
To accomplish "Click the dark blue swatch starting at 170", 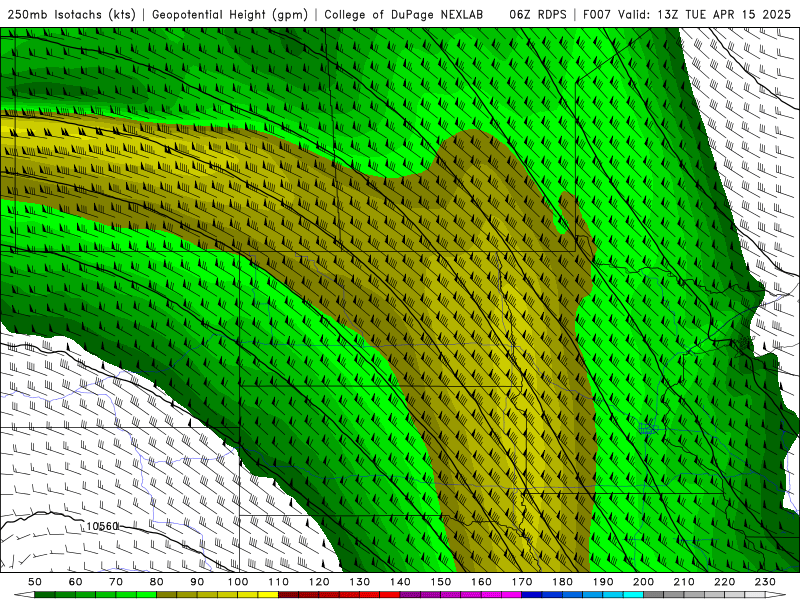I will tap(532, 595).
